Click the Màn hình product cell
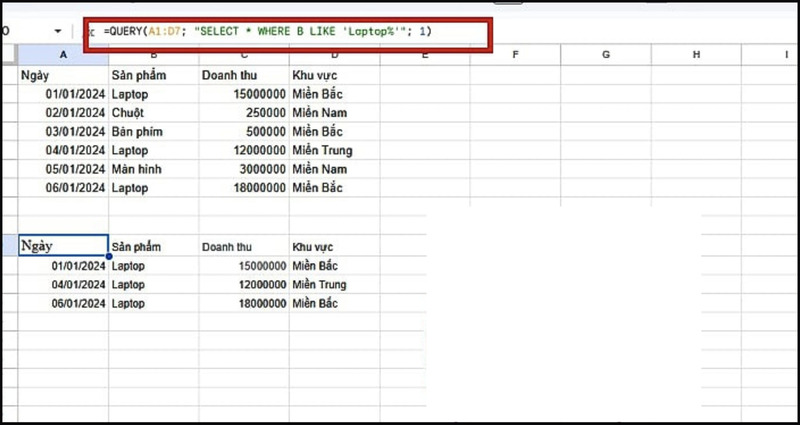Screen dimensions: 800x425 click(154, 169)
